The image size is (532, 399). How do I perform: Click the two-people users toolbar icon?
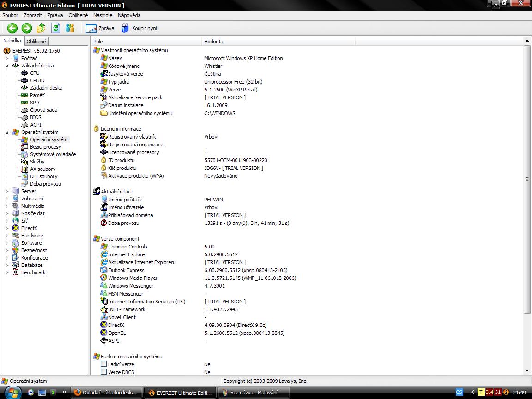[x=70, y=28]
